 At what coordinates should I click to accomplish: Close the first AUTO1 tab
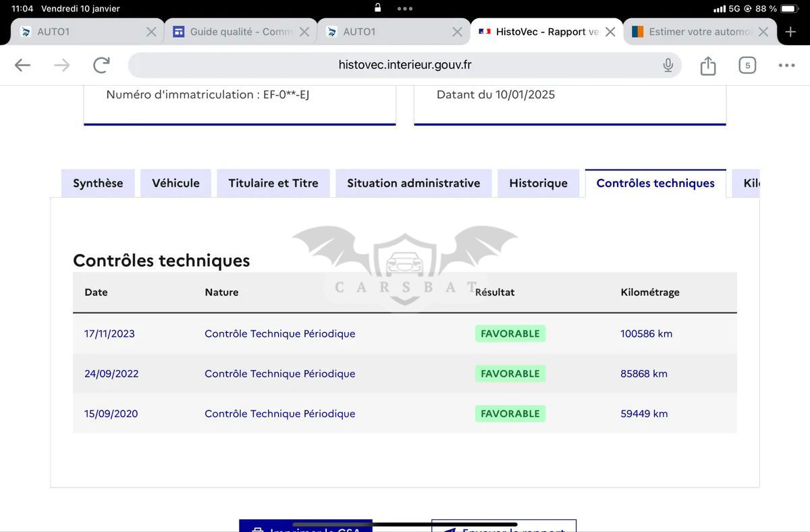point(151,32)
